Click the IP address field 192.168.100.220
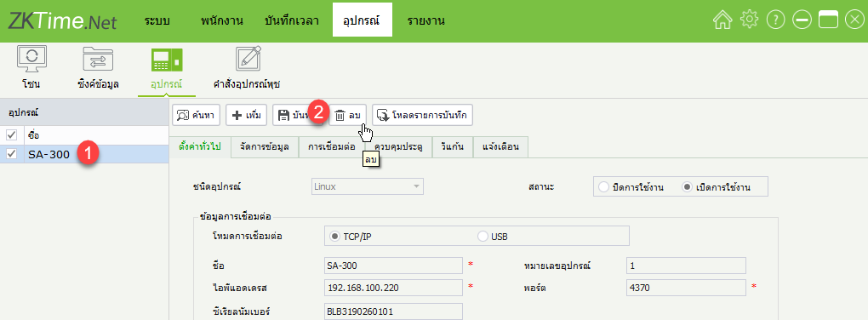This screenshot has height=320, width=868. click(393, 288)
